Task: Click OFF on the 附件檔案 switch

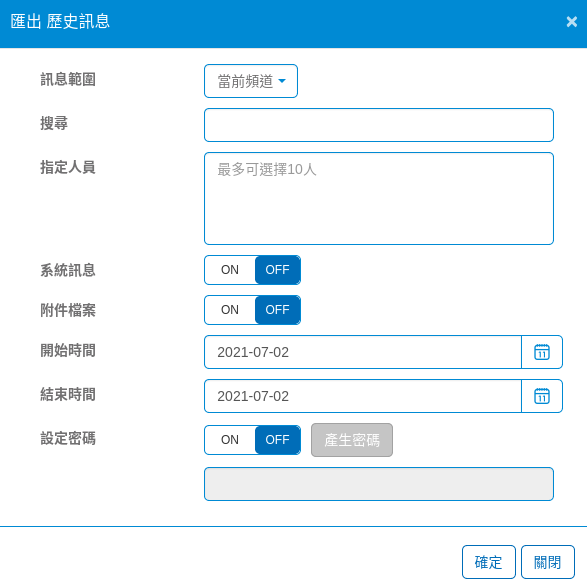Action: click(x=277, y=310)
